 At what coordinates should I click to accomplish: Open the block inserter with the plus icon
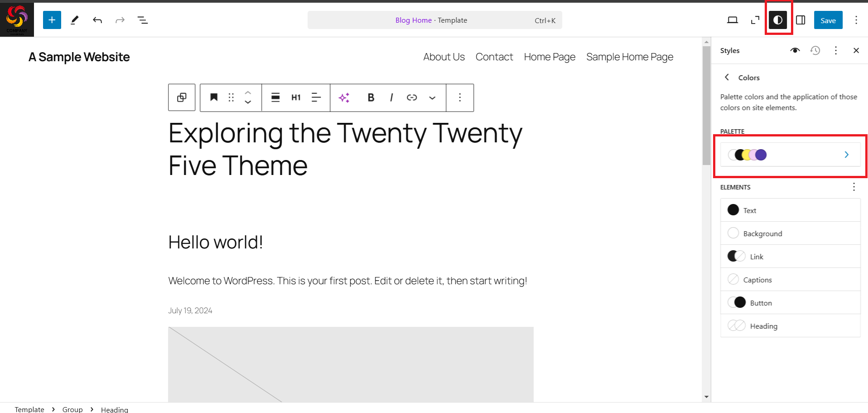click(x=52, y=20)
